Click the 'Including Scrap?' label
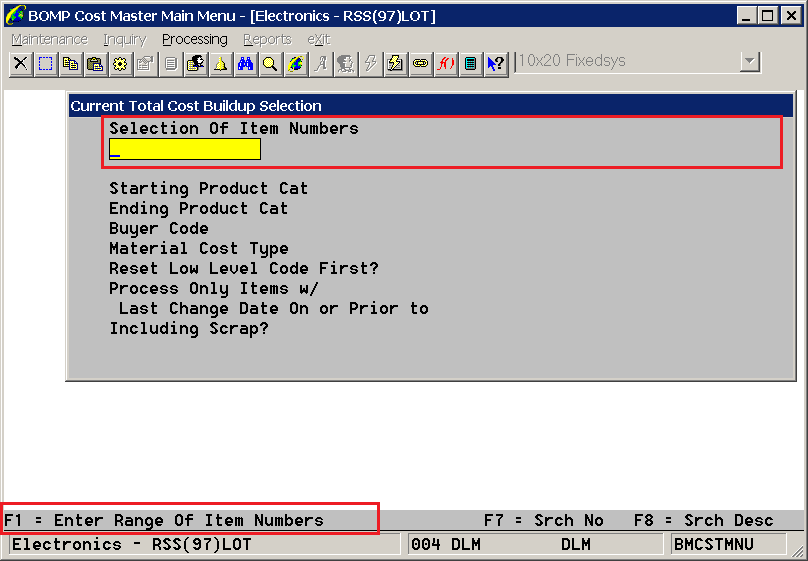 [189, 329]
